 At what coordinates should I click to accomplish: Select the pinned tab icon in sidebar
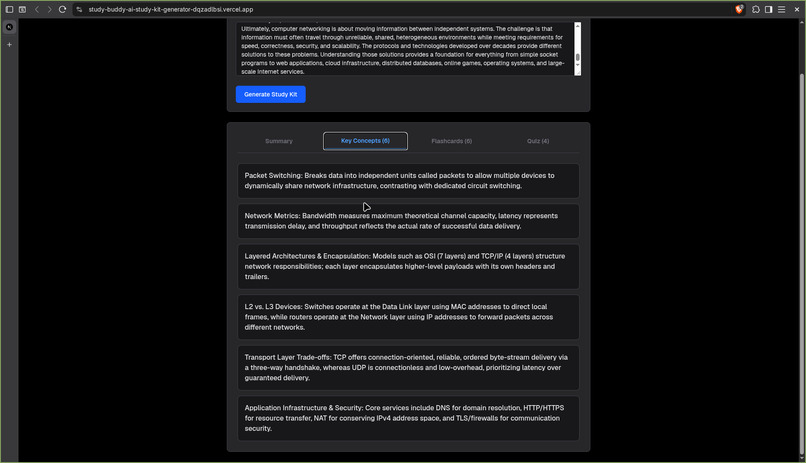(9, 27)
